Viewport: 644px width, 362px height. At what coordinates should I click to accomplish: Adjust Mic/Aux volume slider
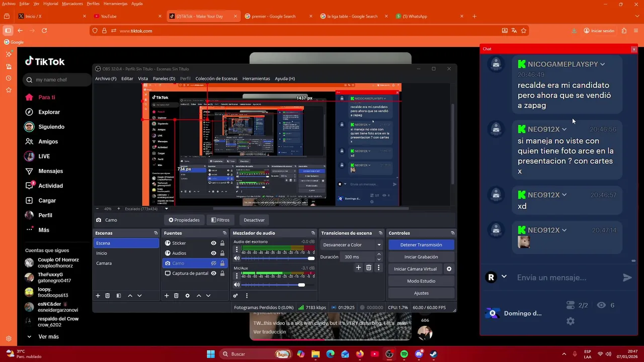tap(278, 285)
